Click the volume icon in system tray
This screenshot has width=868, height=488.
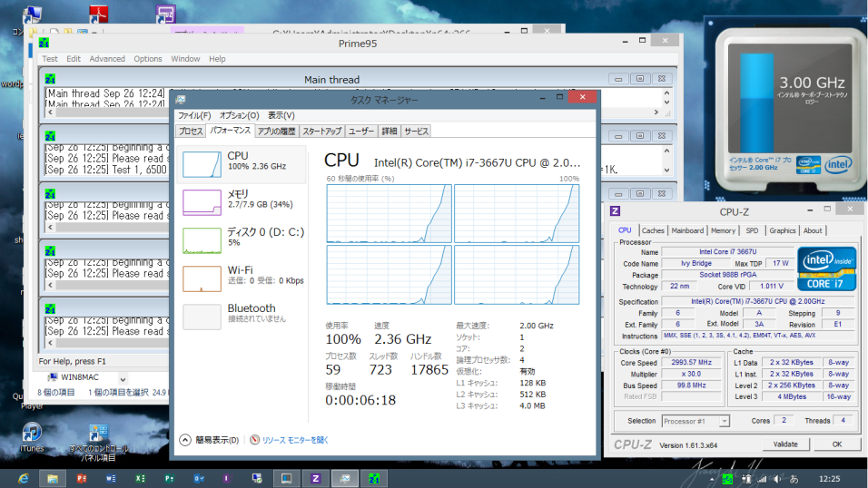click(778, 479)
